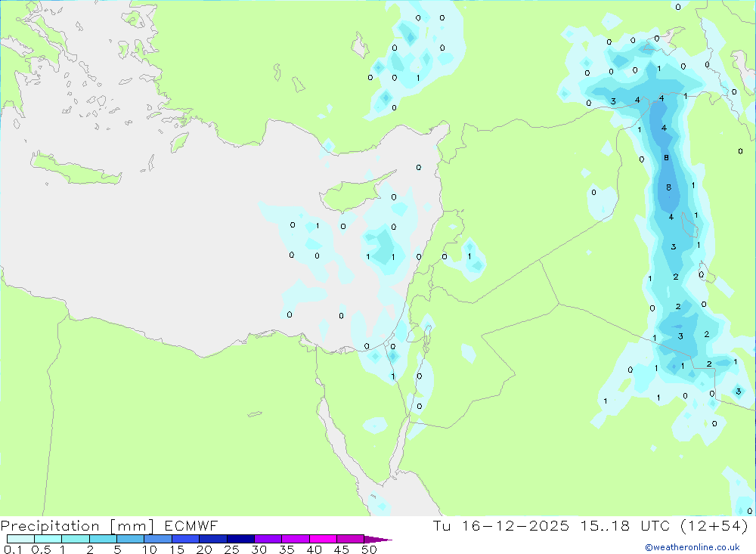
Task: Click the 'Tu 16-12-2025' date text
Action: (x=500, y=525)
